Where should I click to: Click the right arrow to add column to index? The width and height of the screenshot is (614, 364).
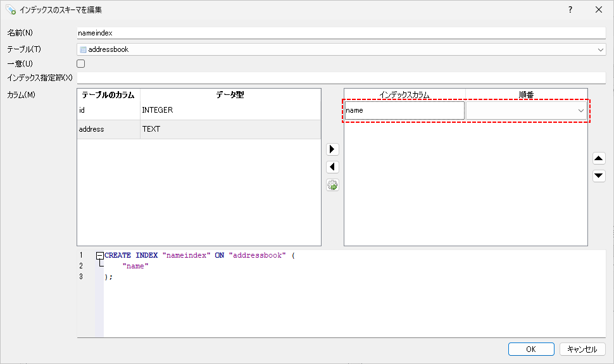point(332,149)
